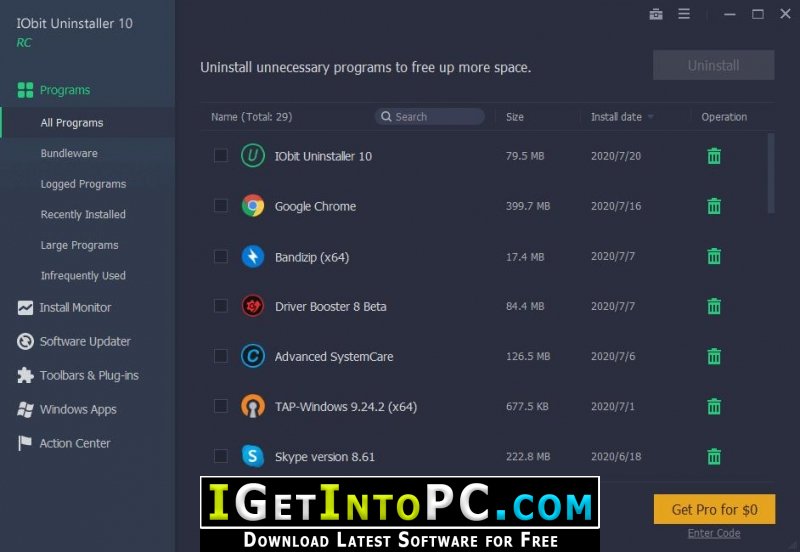
Task: Click the magnifier icon in Search box
Action: point(386,116)
